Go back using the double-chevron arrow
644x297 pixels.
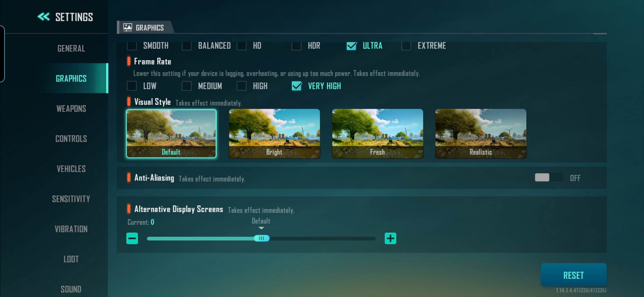pyautogui.click(x=43, y=17)
